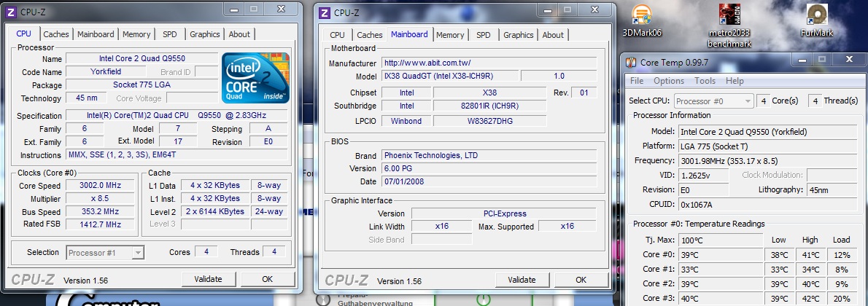Launch the metro2033 benchmark desktop icon

coord(729,26)
